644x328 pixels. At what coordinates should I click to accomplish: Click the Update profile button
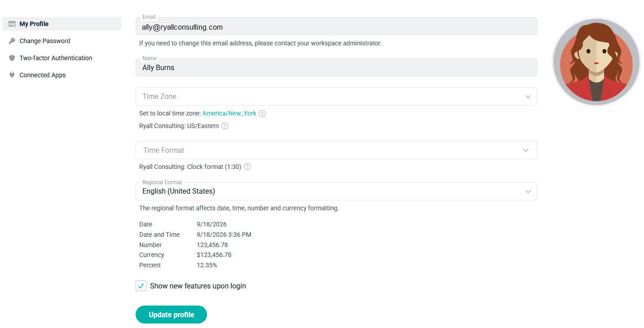[171, 315]
